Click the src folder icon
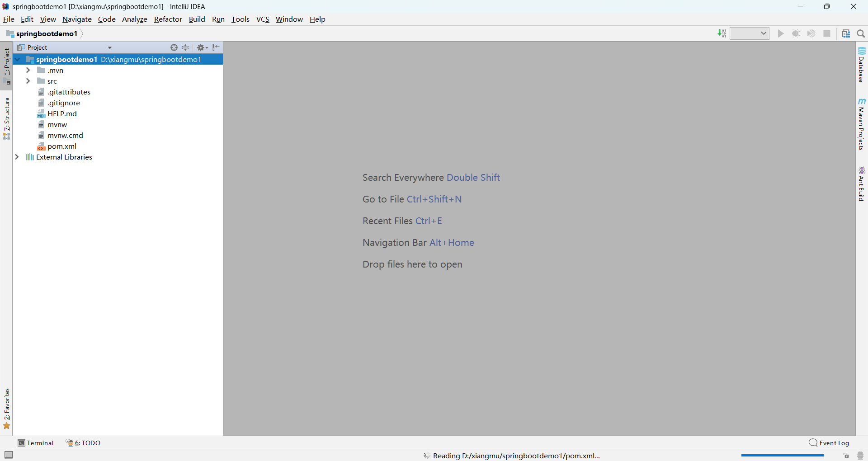 pyautogui.click(x=41, y=81)
